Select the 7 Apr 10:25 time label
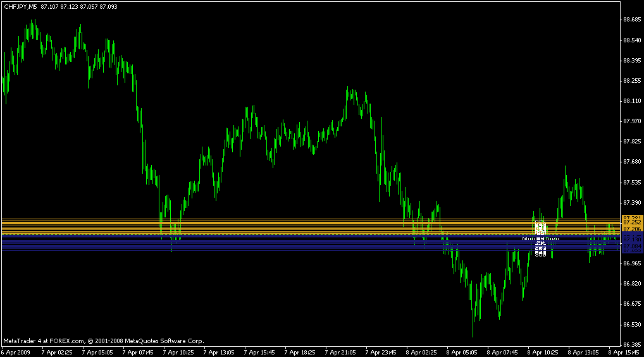Screen dimensions: 644x357 point(179,352)
